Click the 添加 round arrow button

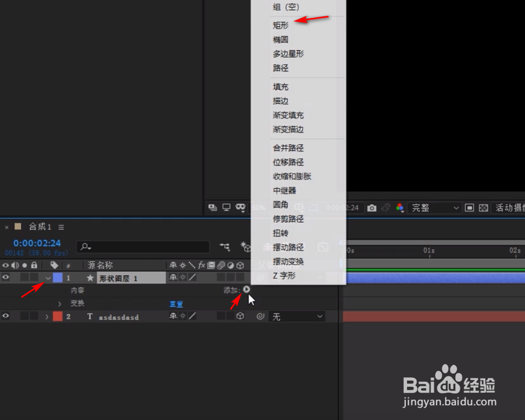(246, 289)
